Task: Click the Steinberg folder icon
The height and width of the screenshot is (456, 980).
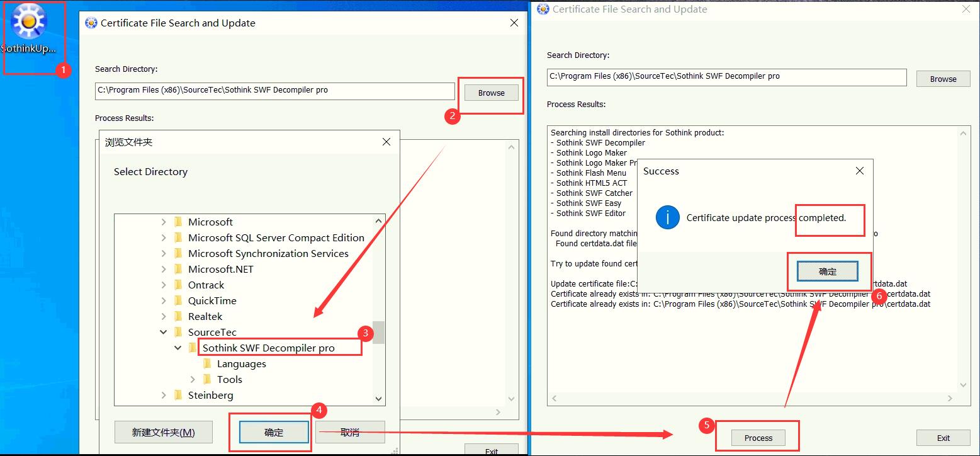Action: point(178,395)
